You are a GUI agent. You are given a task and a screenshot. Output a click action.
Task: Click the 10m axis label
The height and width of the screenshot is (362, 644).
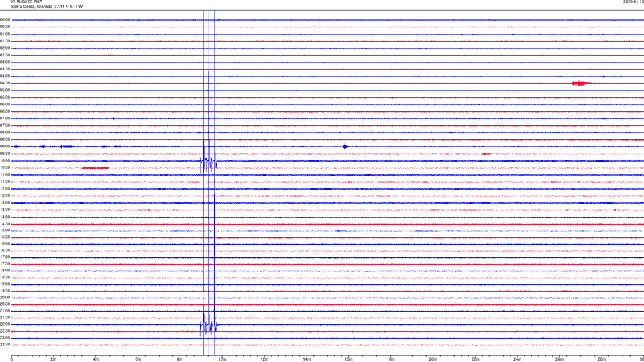(222, 359)
